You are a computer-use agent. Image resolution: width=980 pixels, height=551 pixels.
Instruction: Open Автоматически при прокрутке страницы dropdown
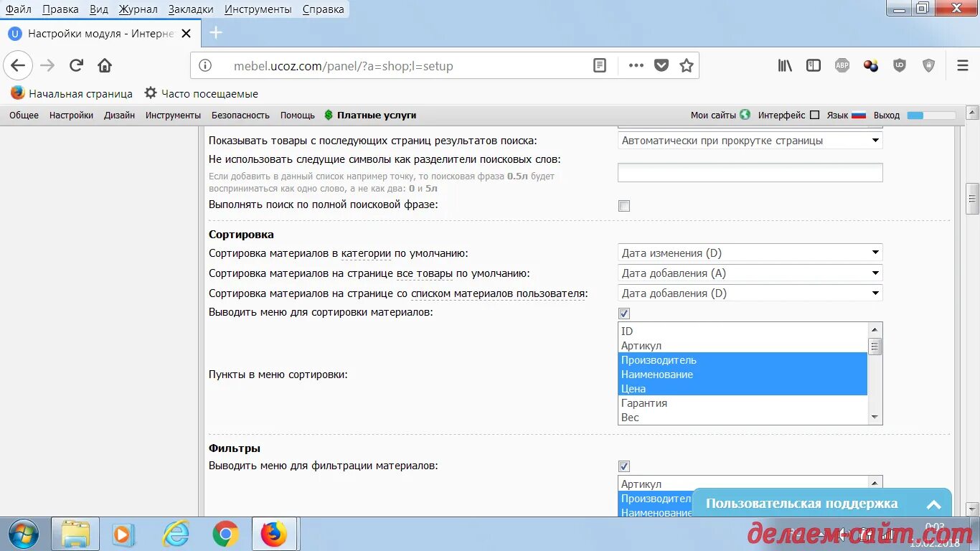pos(750,141)
